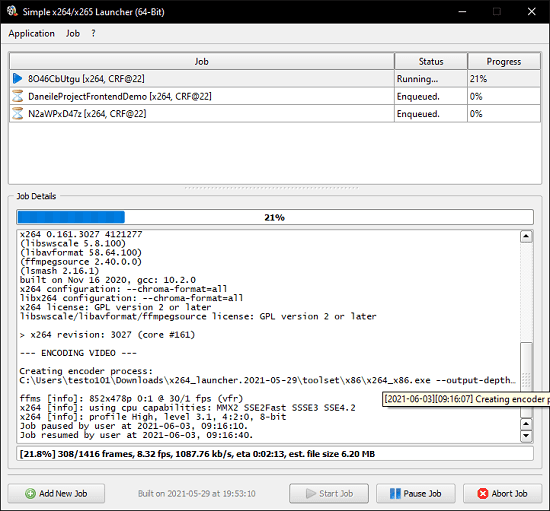
Task: Click the grey play icon on Start Job
Action: 311,493
